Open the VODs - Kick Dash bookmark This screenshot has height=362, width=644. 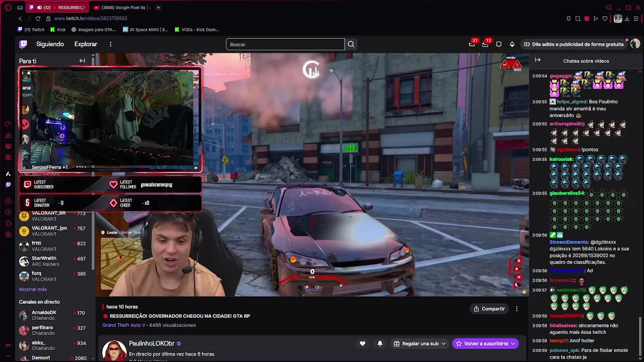197,30
